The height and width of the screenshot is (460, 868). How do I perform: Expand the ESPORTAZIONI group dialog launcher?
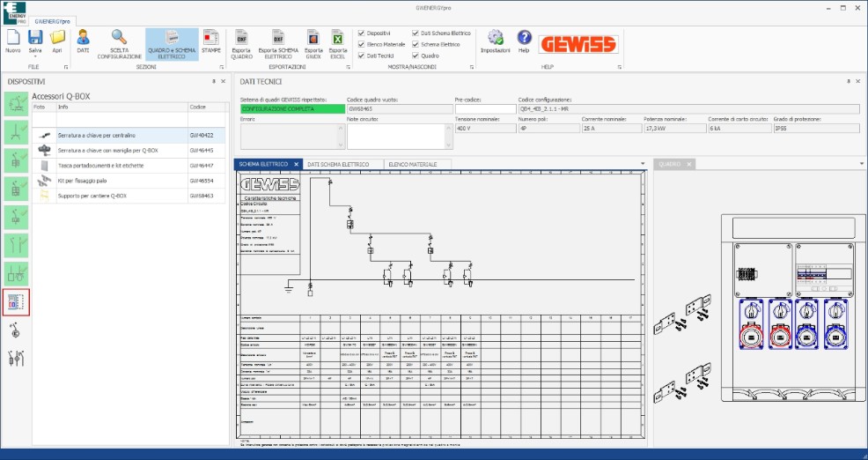(349, 67)
